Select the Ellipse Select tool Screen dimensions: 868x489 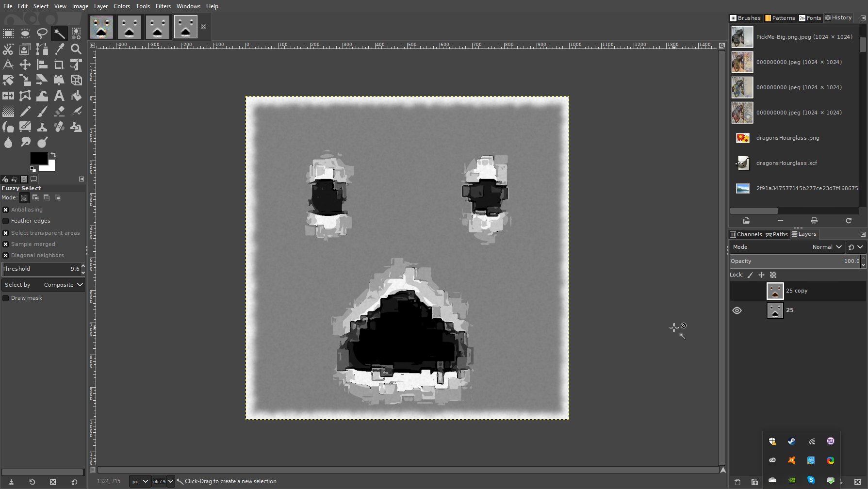[25, 33]
